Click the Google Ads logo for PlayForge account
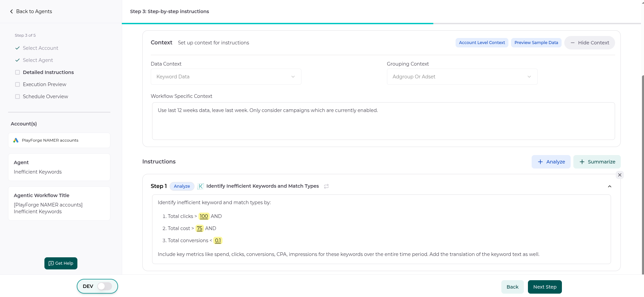 tap(16, 140)
